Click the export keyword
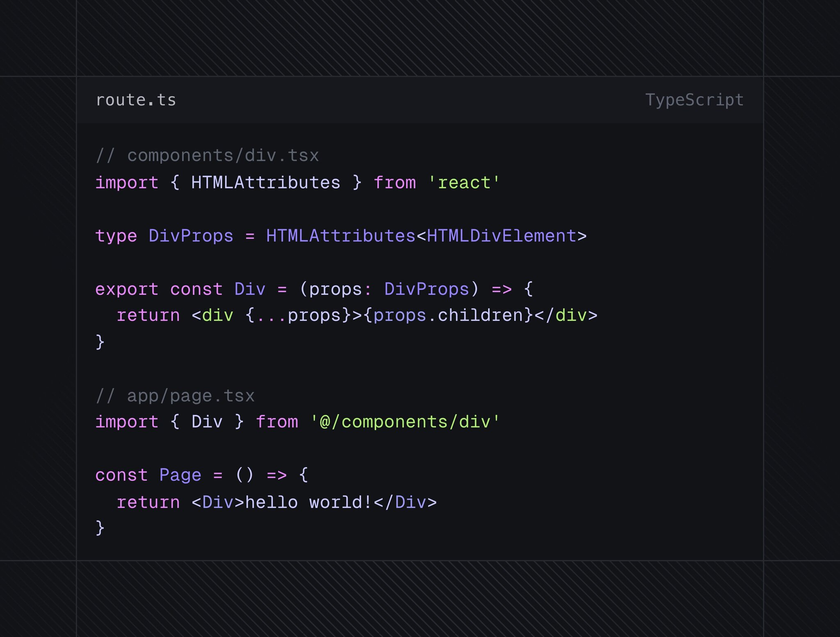This screenshot has width=840, height=637. 127,289
